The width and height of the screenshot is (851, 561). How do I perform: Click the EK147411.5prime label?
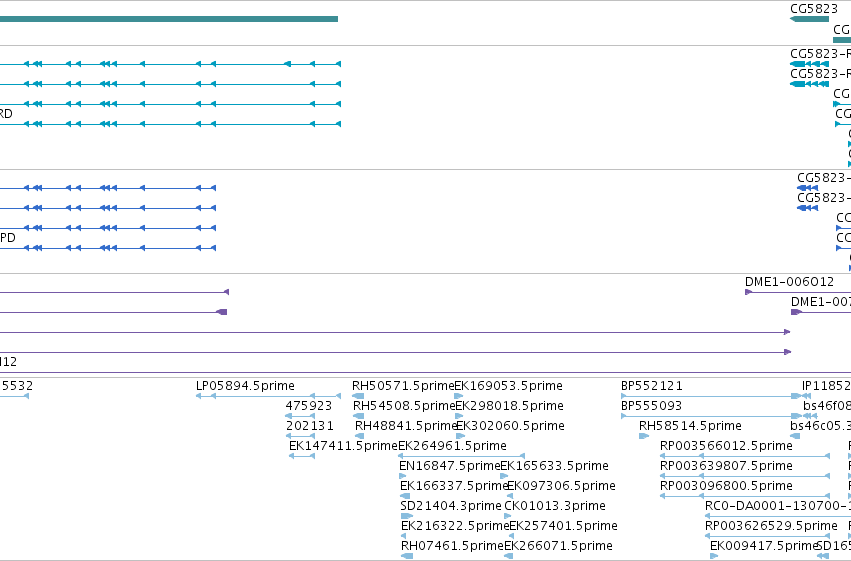point(343,446)
